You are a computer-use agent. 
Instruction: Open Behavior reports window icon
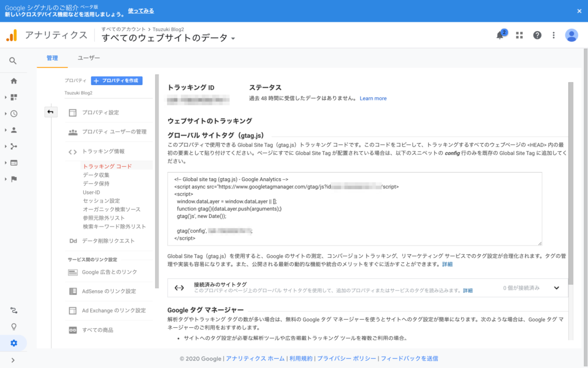14,163
